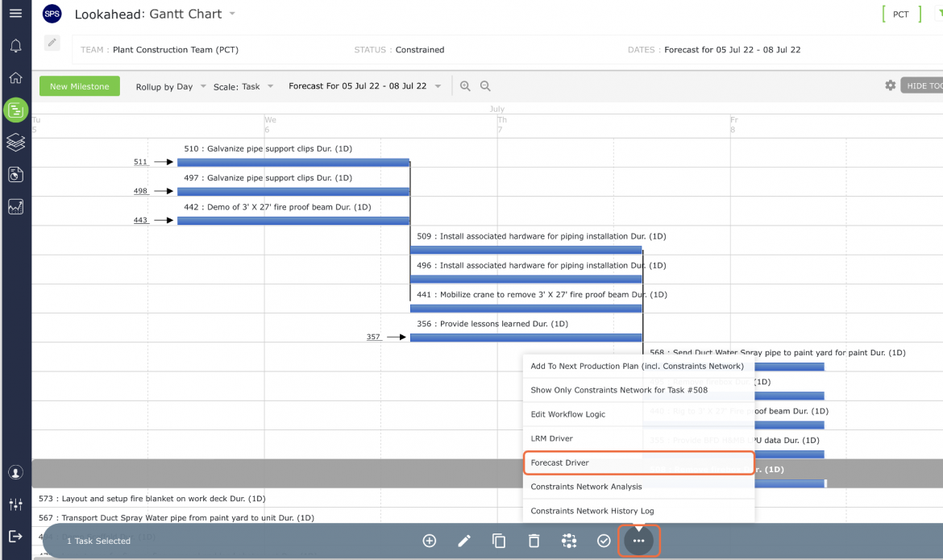Open notifications bell in sidebar
Screen dimensions: 943x560
coord(15,46)
